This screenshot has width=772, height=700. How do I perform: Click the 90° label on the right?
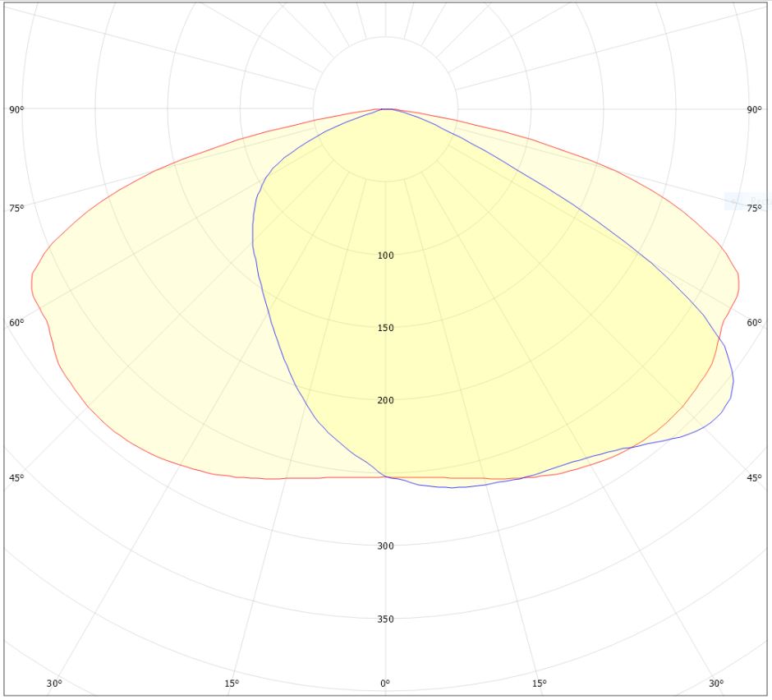click(754, 110)
